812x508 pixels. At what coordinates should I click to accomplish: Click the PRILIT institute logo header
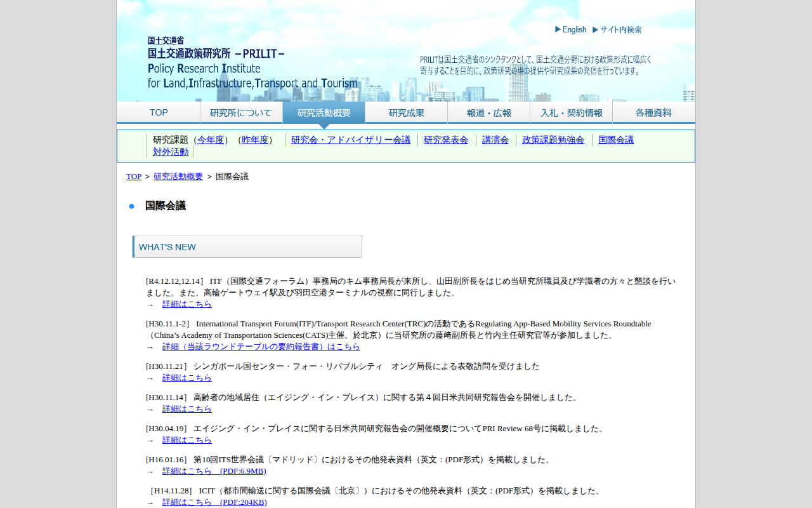252,62
